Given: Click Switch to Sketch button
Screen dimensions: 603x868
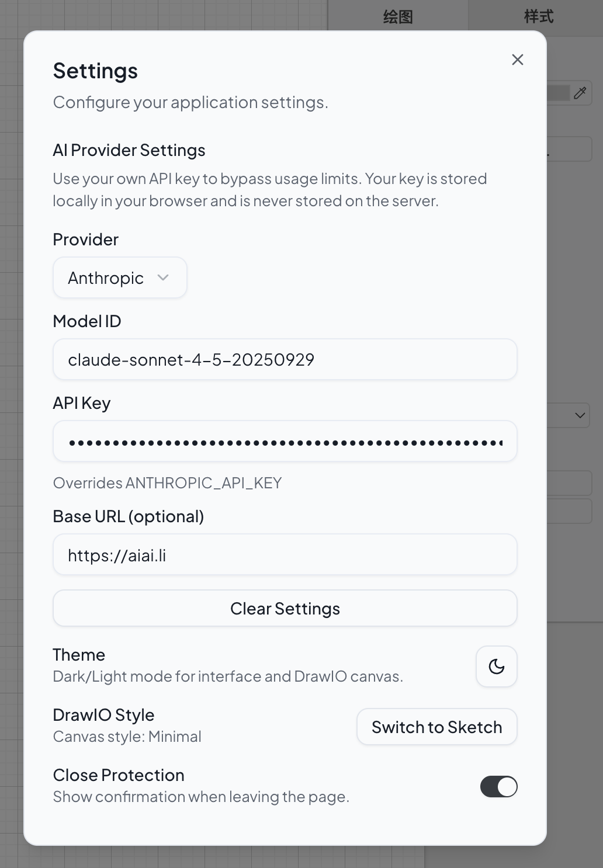Looking at the screenshot, I should (436, 727).
